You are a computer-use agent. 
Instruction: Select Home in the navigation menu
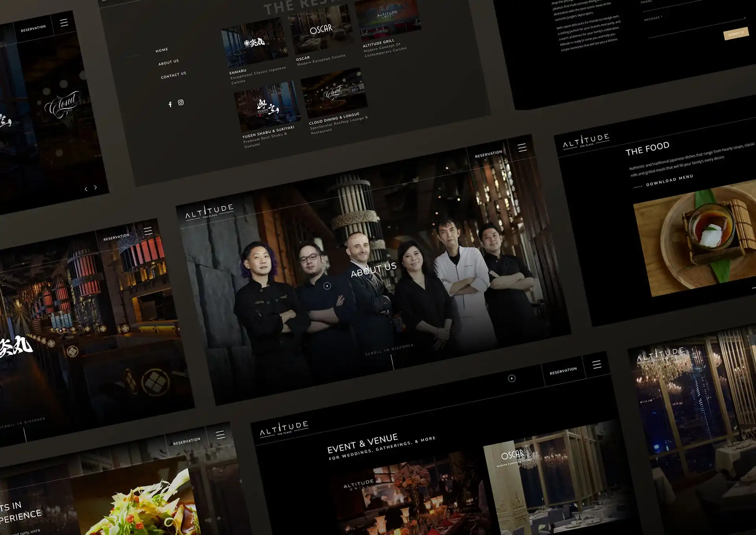pos(161,50)
